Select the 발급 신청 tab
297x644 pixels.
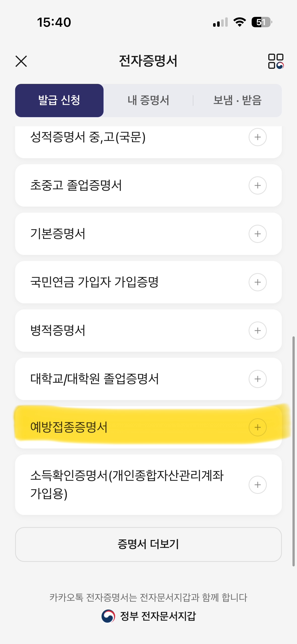click(59, 101)
